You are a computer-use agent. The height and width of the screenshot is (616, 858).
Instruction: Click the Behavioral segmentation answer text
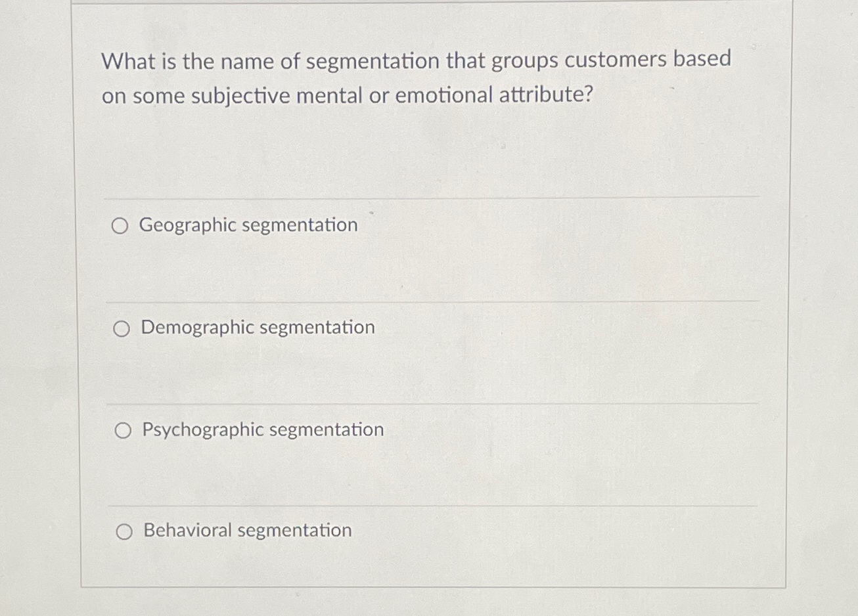point(246,531)
